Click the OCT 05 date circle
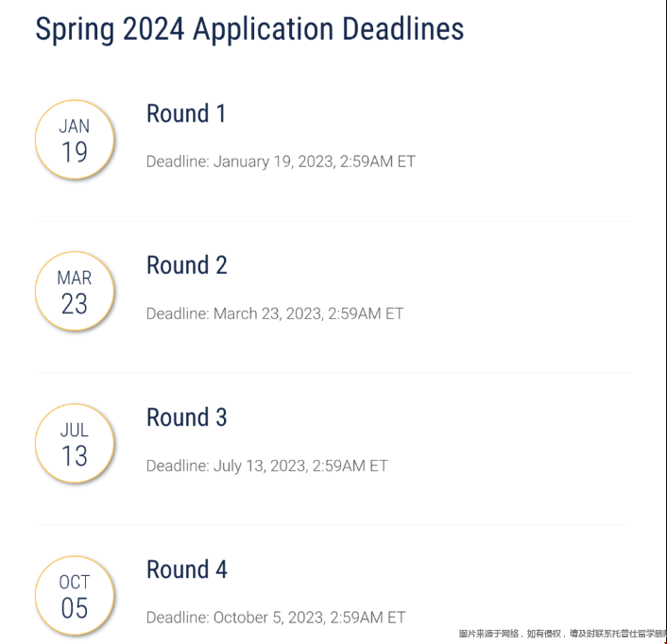 pyautogui.click(x=75, y=596)
